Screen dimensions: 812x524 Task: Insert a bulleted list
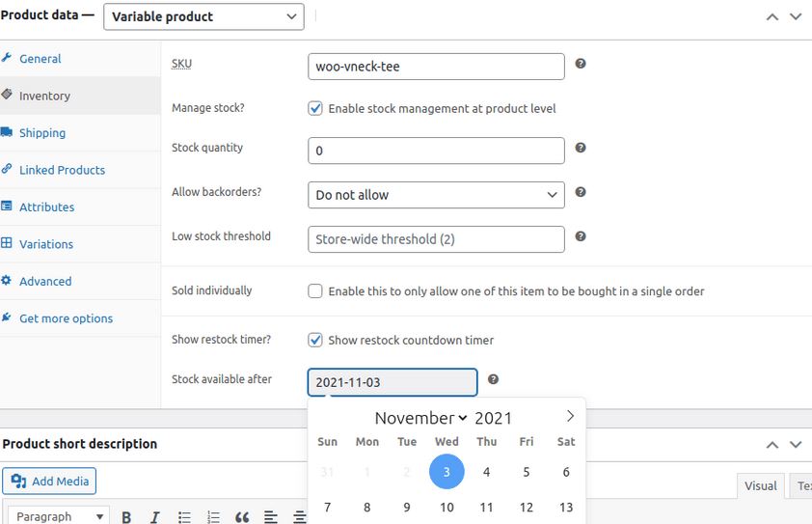[184, 516]
